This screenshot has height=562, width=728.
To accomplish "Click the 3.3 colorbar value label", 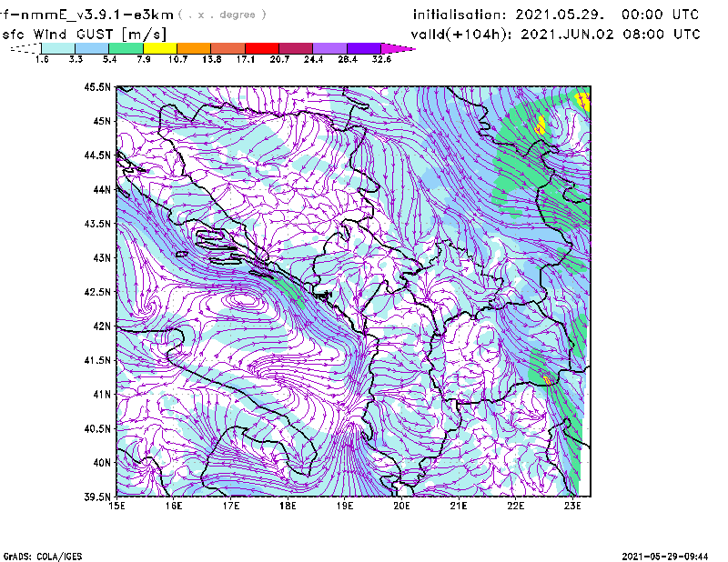I will coord(76,59).
